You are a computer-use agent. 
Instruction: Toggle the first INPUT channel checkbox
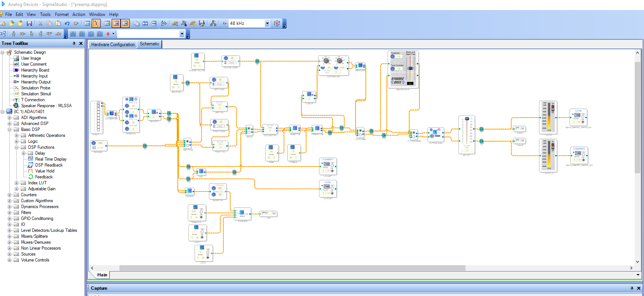pyautogui.click(x=98, y=103)
